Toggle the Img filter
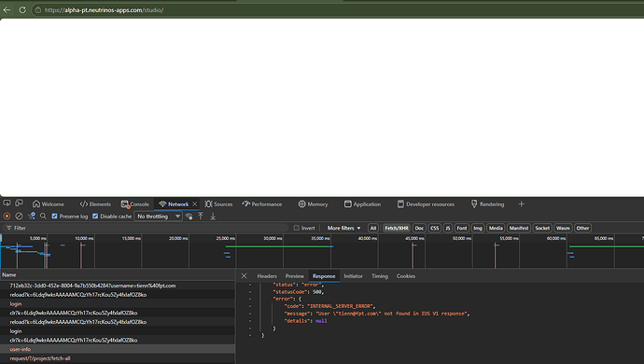The image size is (644, 364). pos(478,228)
